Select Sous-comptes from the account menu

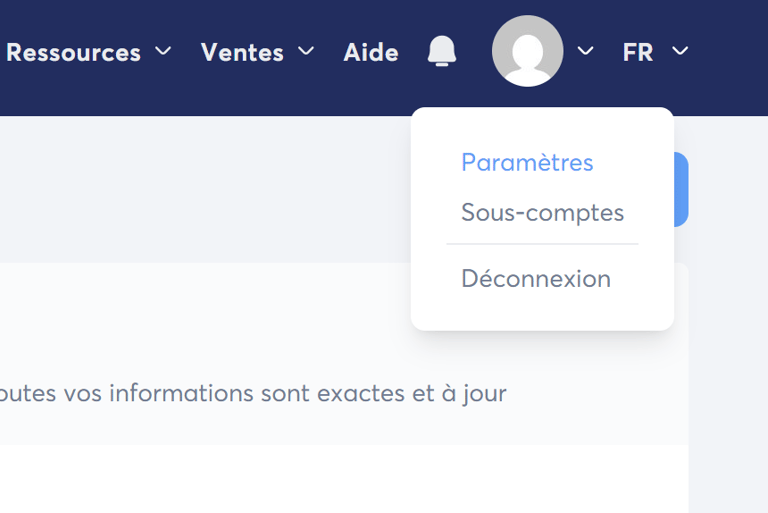click(542, 212)
